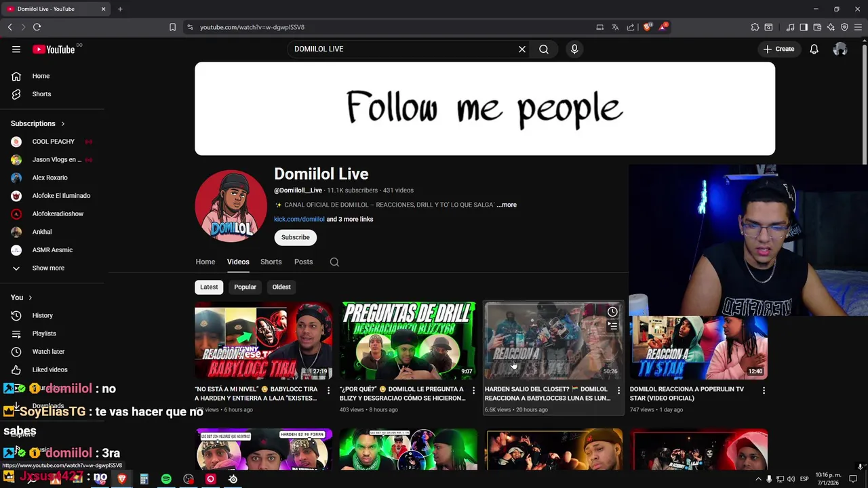Clear the search box with the X icon
This screenshot has width=868, height=488.
tap(522, 49)
